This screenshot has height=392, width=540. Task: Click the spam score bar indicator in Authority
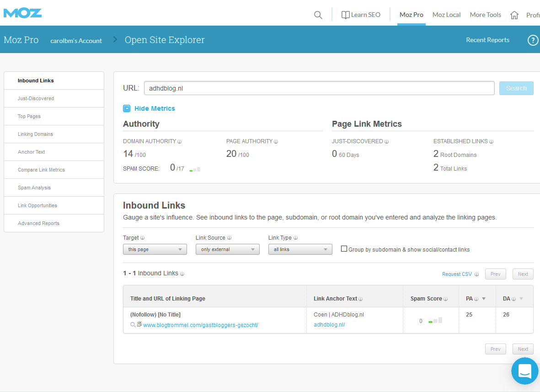[x=195, y=169]
